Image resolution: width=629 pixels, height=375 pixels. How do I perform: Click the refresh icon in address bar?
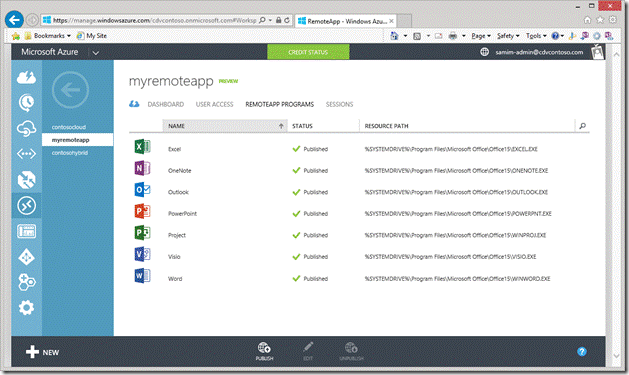click(x=287, y=20)
